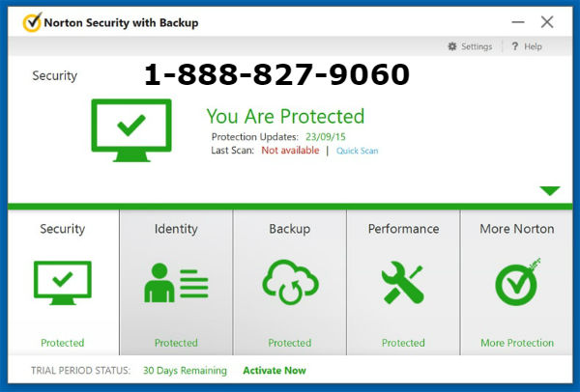
Task: Expand details with the green down triangle
Action: pyautogui.click(x=550, y=190)
